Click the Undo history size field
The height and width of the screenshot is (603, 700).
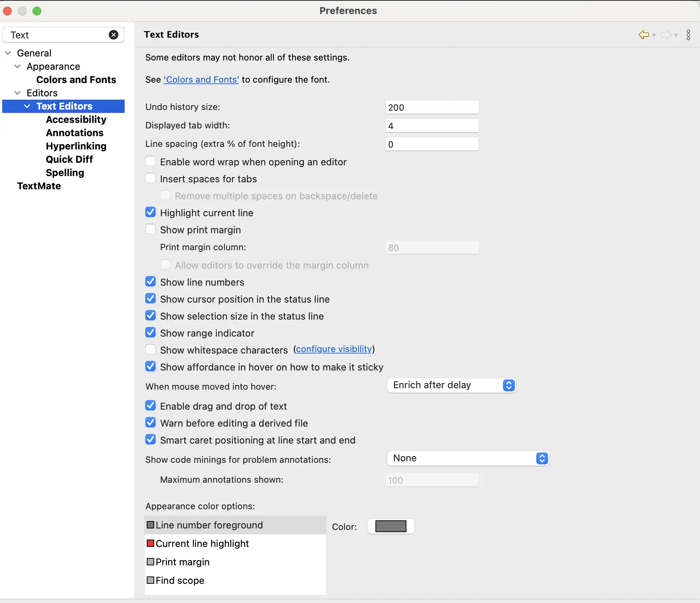pos(432,107)
